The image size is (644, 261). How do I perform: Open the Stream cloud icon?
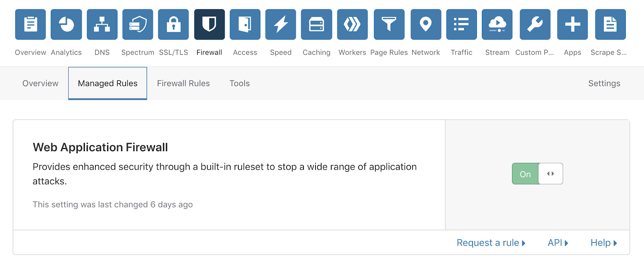tap(497, 25)
